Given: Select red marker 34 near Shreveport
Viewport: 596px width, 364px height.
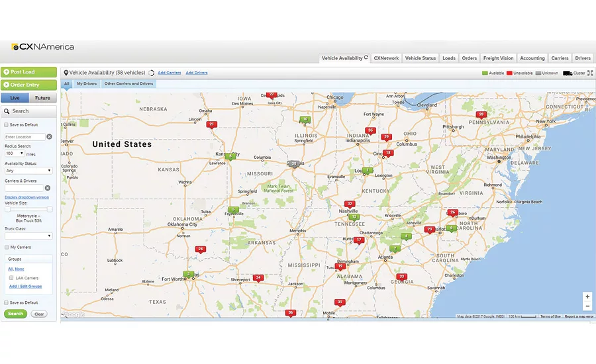Looking at the screenshot, I should tap(258, 278).
